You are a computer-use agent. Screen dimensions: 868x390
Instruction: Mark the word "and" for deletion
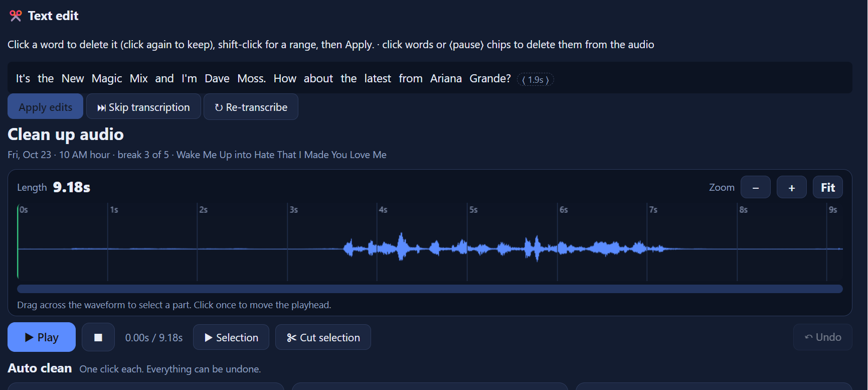pyautogui.click(x=164, y=79)
